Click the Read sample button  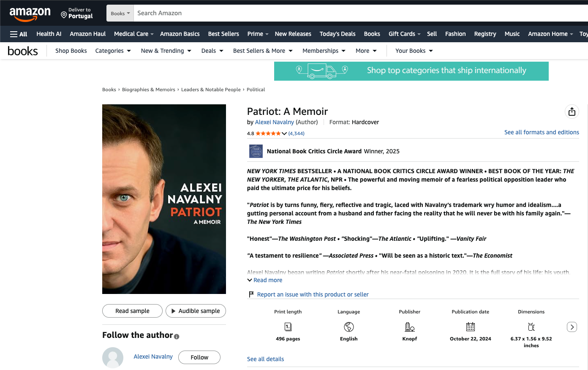132,311
